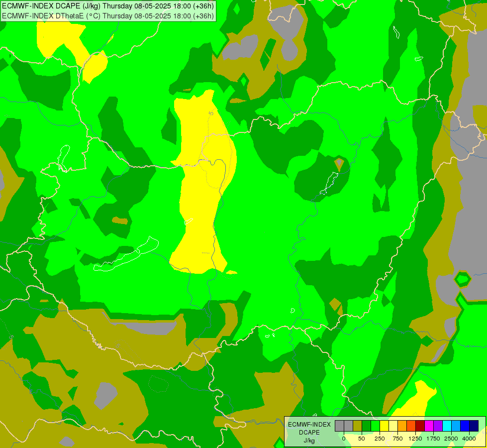Click legend scale value 250
Screen dimensions: 487x448
click(380, 439)
